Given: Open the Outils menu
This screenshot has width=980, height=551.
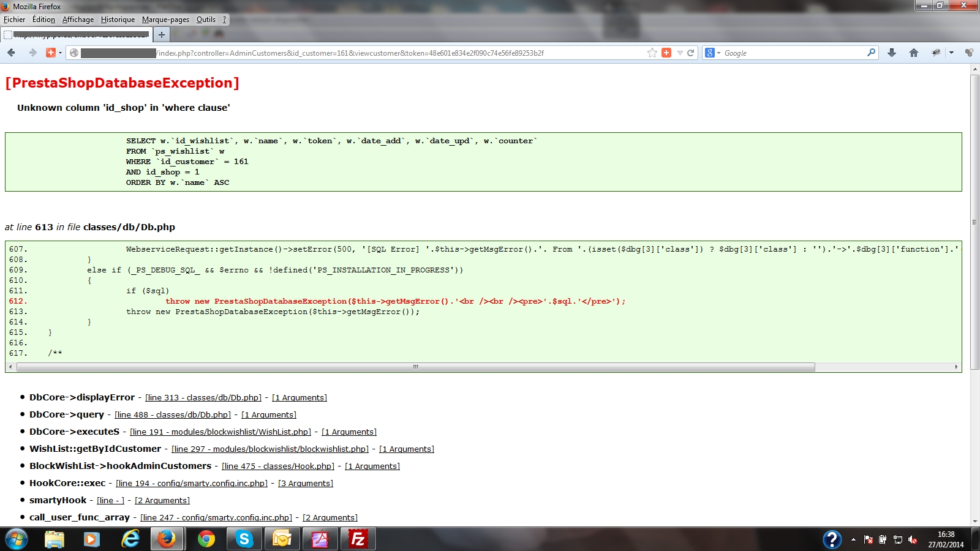Looking at the screenshot, I should click(206, 20).
